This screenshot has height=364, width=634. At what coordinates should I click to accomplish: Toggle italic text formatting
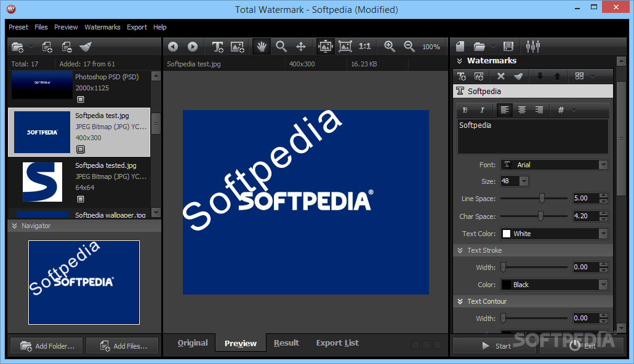pyautogui.click(x=482, y=110)
